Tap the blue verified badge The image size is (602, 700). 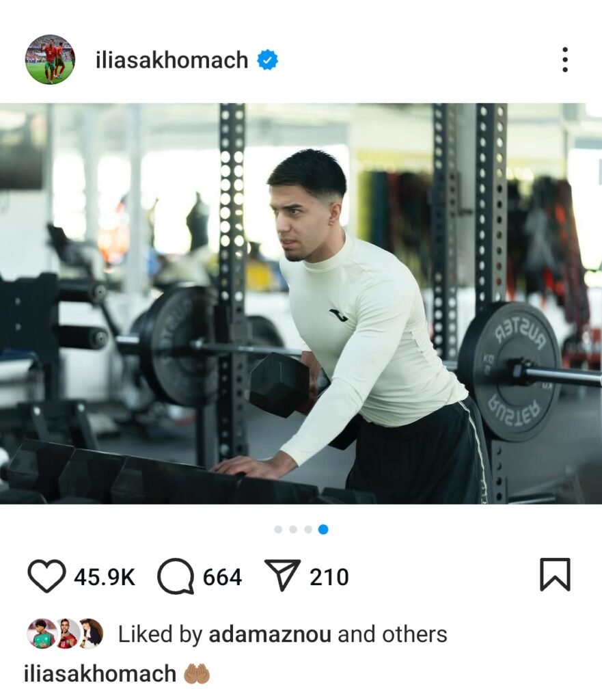coord(267,60)
